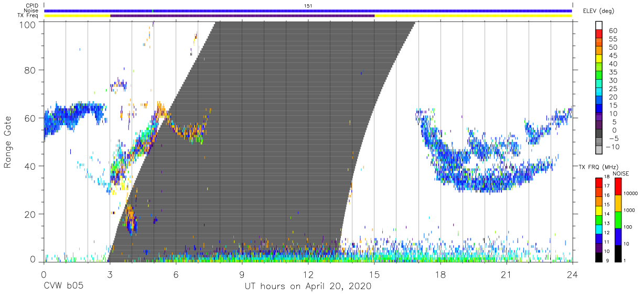Click the 'NOISE' colorbar title

tap(620, 173)
